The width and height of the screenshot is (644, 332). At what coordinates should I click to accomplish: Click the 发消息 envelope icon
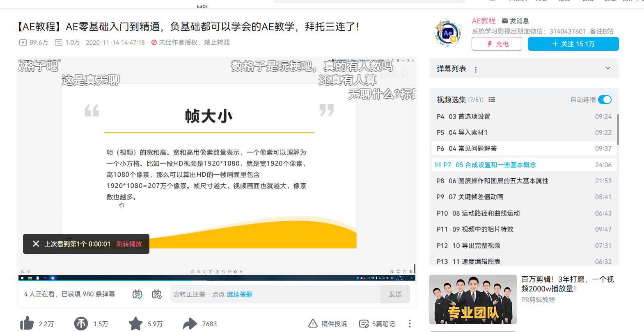point(505,21)
